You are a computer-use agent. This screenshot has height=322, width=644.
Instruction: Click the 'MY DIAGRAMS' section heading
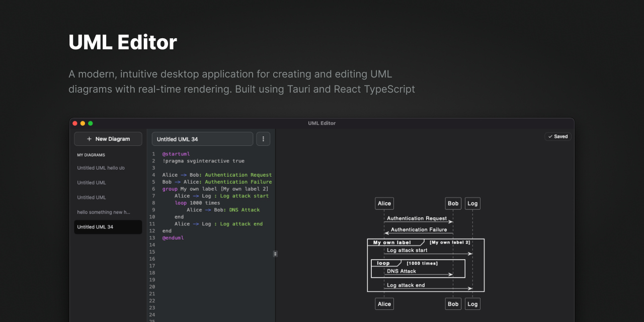(x=91, y=155)
